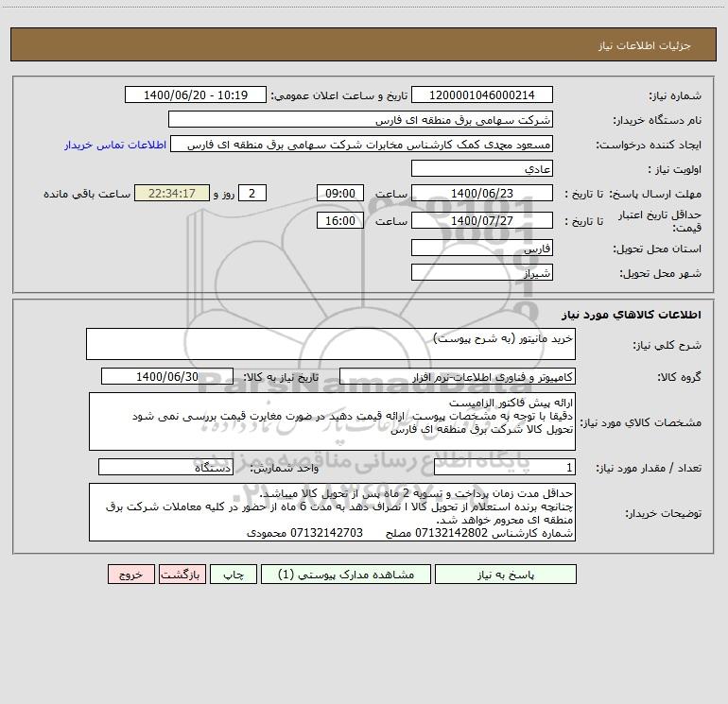Click the label شماره نیاز

(675, 96)
